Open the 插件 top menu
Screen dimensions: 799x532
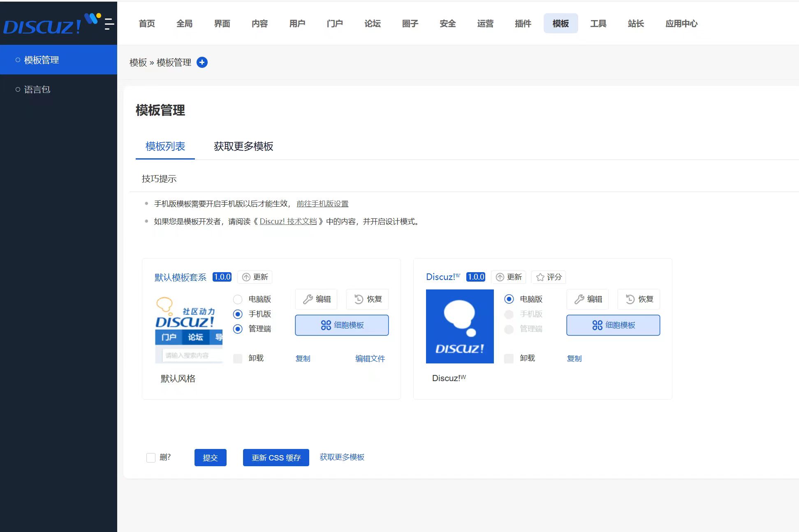pyautogui.click(x=523, y=23)
